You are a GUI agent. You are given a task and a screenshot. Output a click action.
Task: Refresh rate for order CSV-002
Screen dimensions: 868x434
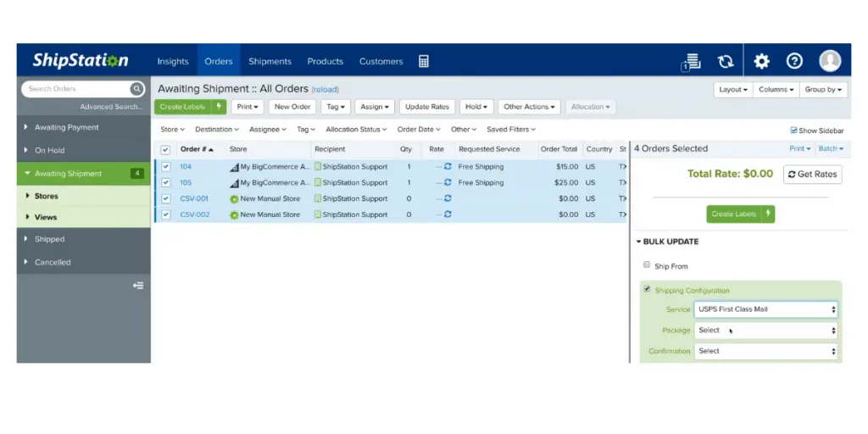[448, 214]
